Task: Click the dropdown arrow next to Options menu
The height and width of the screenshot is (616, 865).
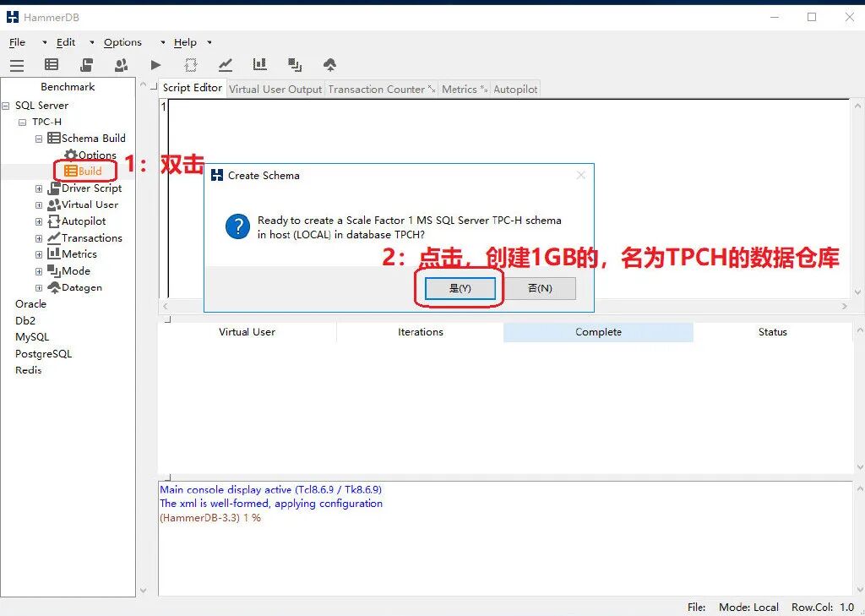Action: pos(163,42)
